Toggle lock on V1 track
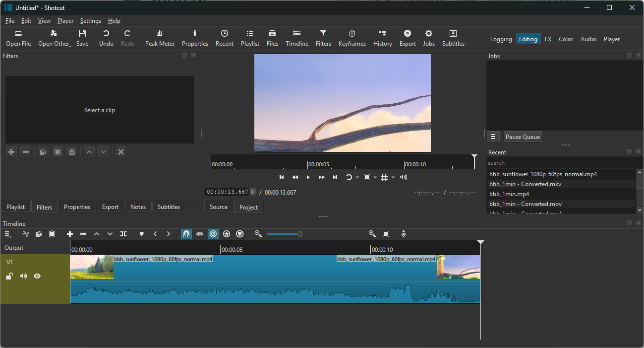This screenshot has width=644, height=348. 9,276
